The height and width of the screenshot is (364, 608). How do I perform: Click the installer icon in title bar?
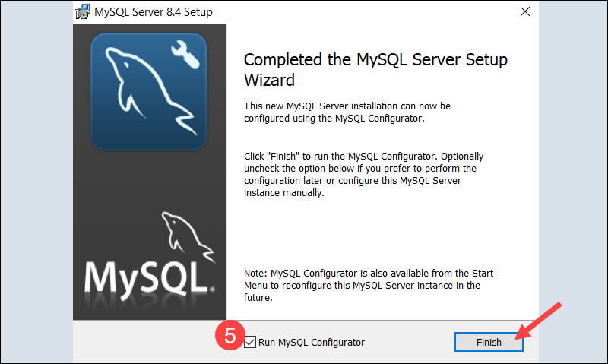pyautogui.click(x=83, y=12)
